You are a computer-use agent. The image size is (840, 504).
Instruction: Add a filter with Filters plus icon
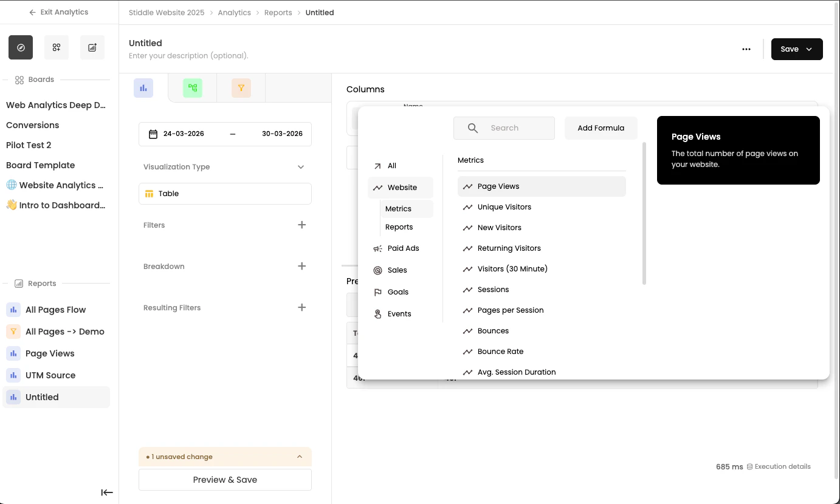301,225
